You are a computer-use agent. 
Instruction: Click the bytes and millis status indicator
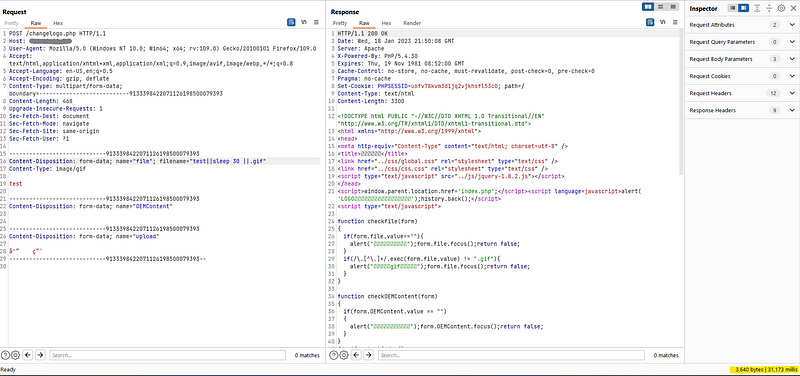coord(766,369)
